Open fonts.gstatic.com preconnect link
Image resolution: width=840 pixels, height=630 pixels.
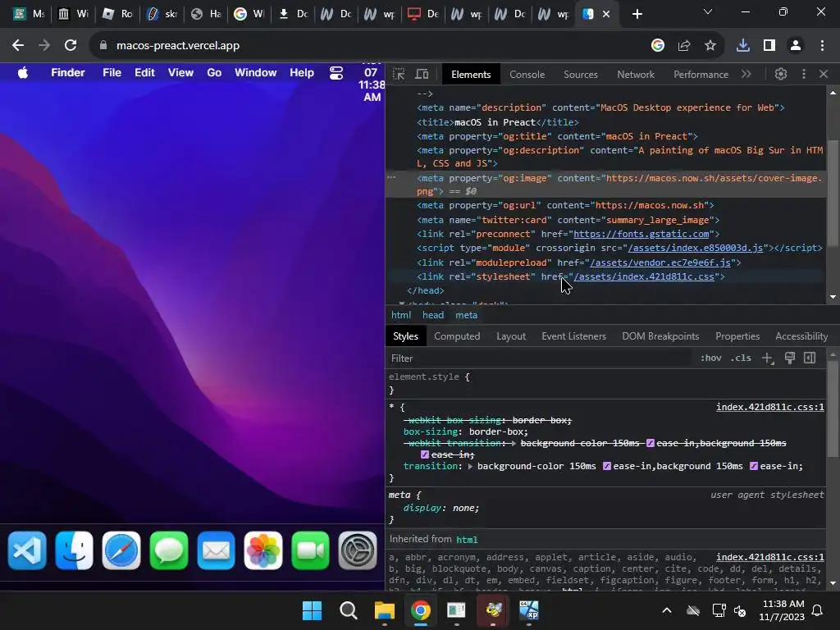coord(641,234)
